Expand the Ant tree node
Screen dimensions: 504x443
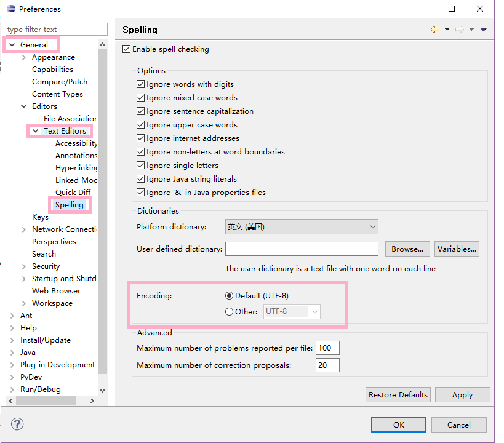coord(12,316)
